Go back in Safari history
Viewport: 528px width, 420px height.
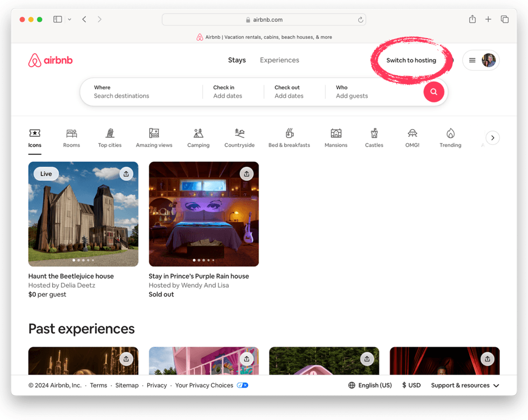84,19
